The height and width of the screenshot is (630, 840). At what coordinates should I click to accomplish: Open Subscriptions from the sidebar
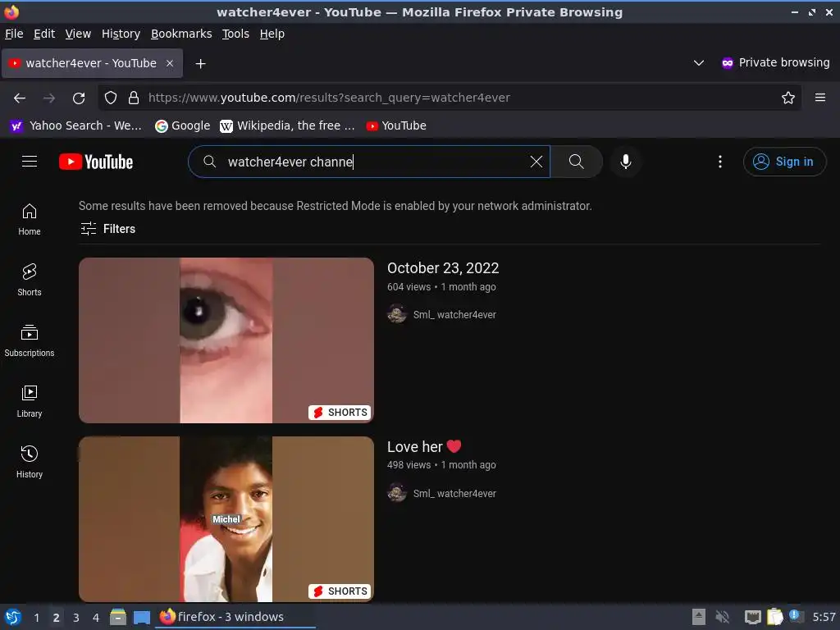click(30, 340)
